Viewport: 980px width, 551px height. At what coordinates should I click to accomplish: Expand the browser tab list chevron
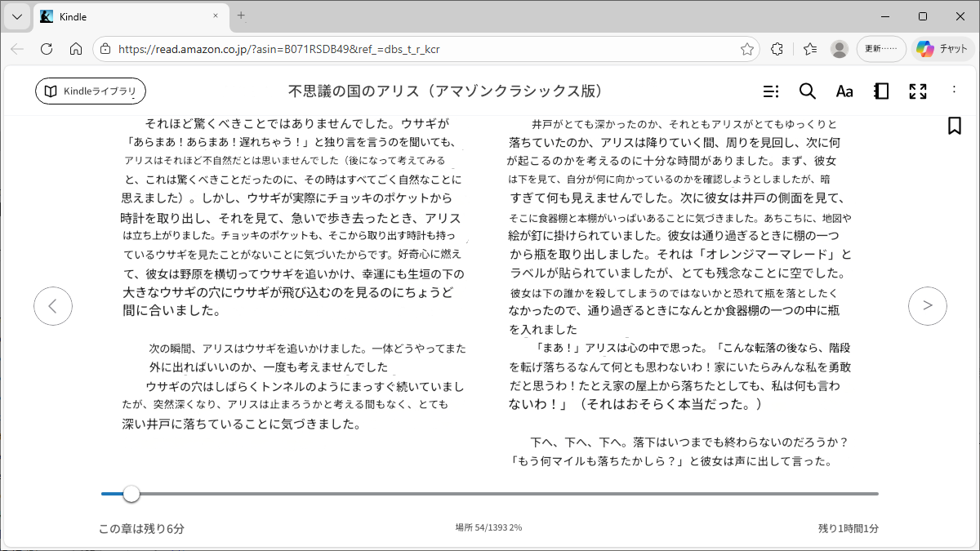coord(17,16)
